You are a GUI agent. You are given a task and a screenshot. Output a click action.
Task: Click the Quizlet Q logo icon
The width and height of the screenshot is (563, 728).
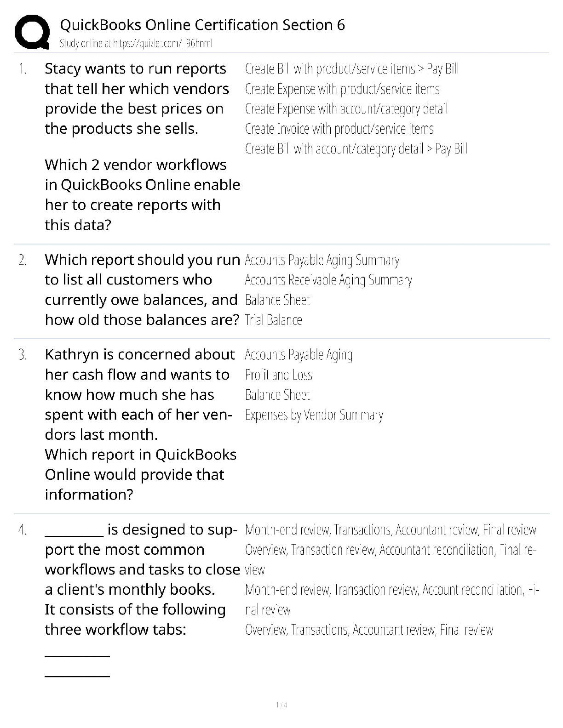tap(32, 32)
